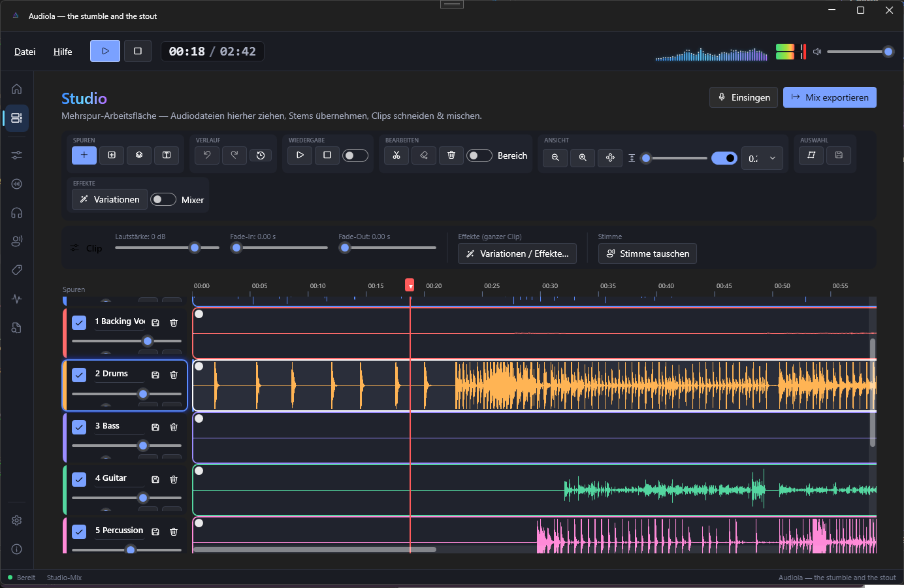
Task: Click the Einsingen button
Action: 743,97
